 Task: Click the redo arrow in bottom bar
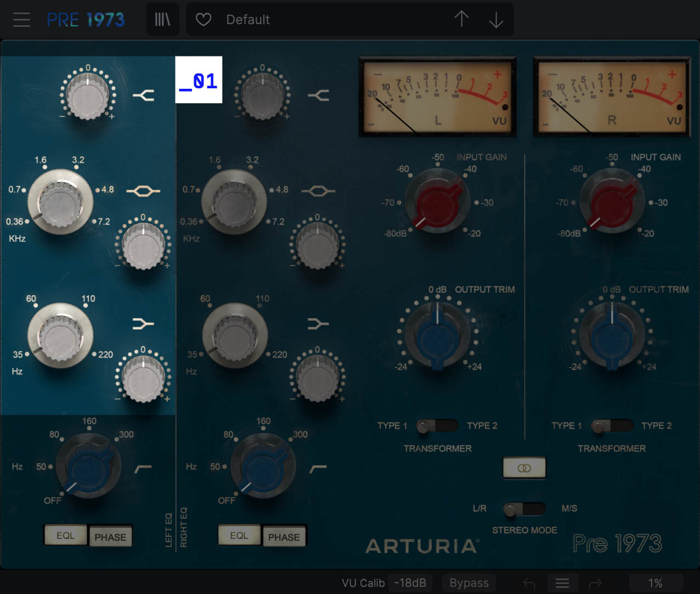[x=595, y=583]
